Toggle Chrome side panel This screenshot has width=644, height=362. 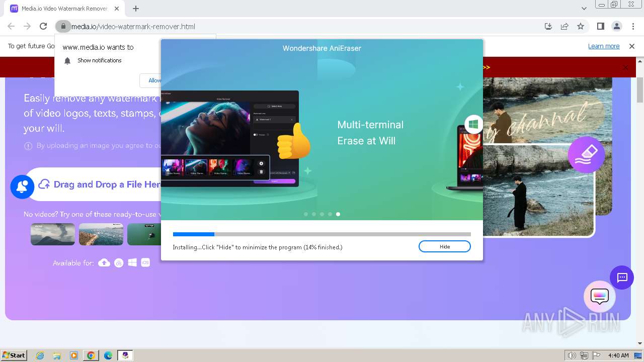pos(600,26)
